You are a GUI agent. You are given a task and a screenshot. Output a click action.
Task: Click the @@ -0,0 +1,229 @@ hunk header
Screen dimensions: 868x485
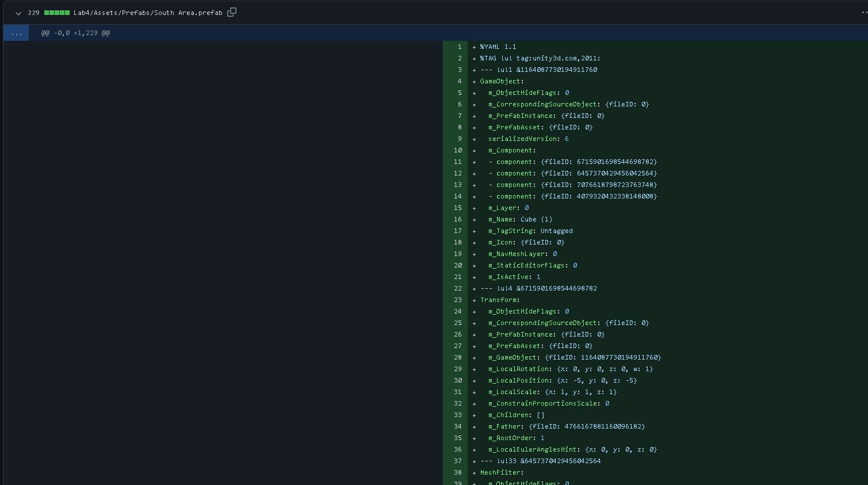[x=75, y=33]
